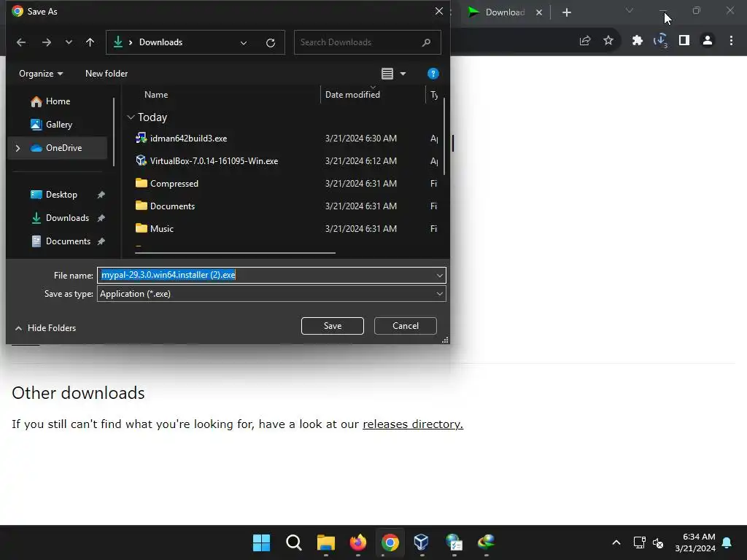
Task: Select Gallery in the navigation pane
Action: (58, 124)
